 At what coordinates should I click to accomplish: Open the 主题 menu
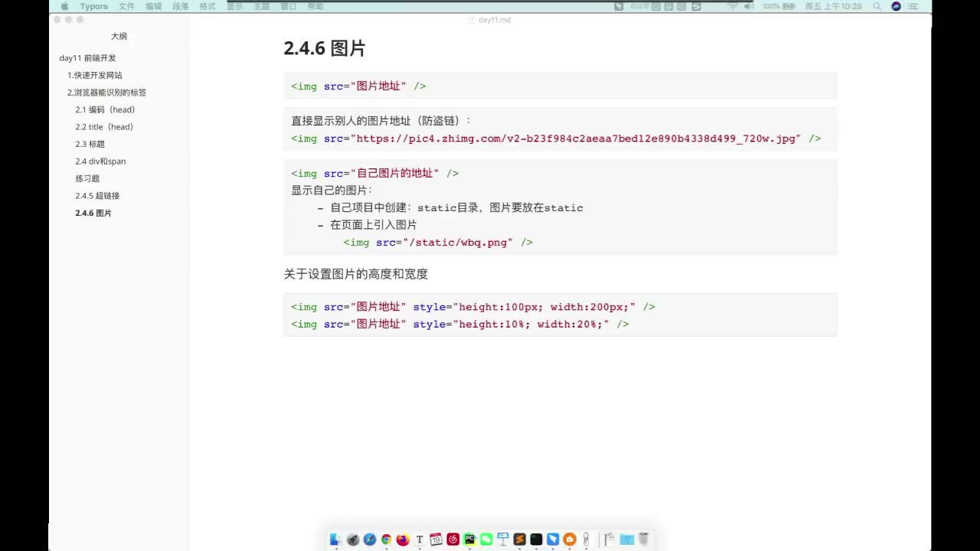click(261, 6)
